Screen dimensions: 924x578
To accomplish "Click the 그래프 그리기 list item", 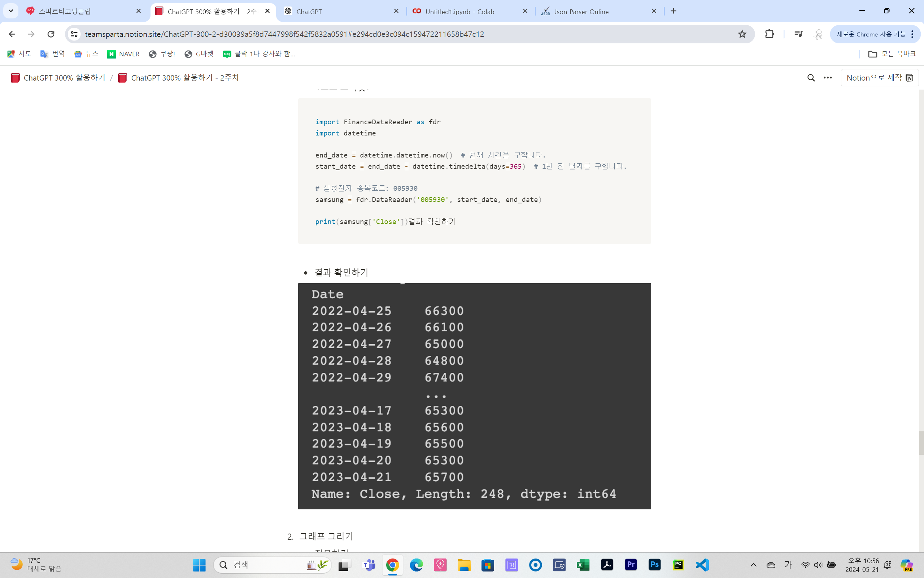I will tap(326, 536).
